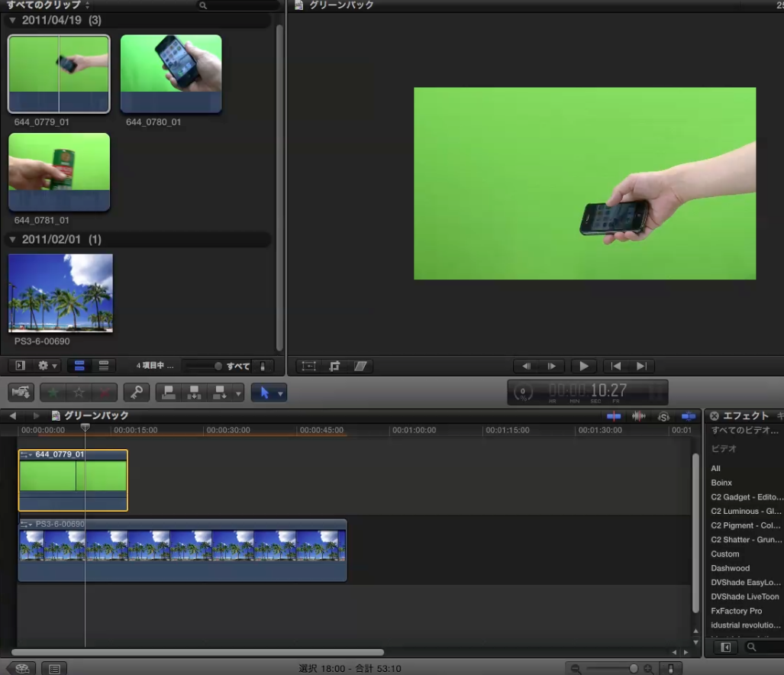This screenshot has width=784, height=675.
Task: Select すべてのビデオ effects category
Action: (744, 430)
